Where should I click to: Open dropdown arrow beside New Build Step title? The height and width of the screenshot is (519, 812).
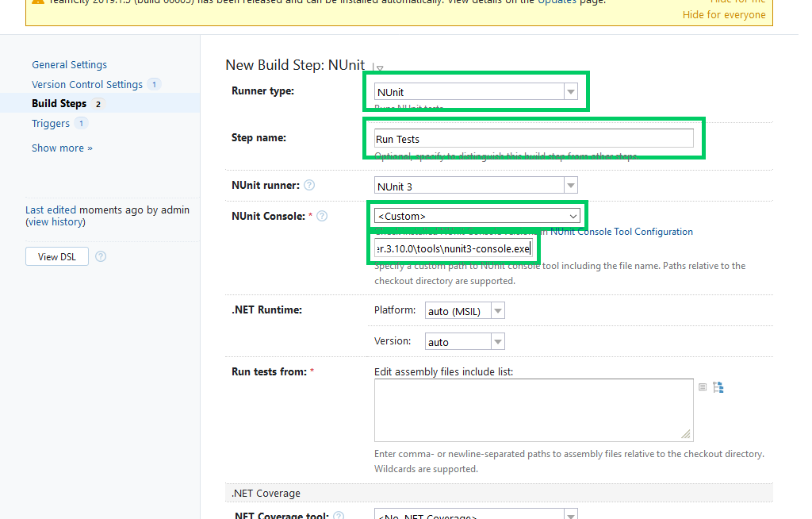click(380, 68)
